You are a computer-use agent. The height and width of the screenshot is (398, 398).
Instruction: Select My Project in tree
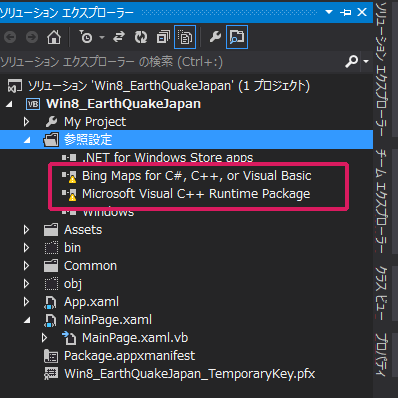pyautogui.click(x=95, y=122)
